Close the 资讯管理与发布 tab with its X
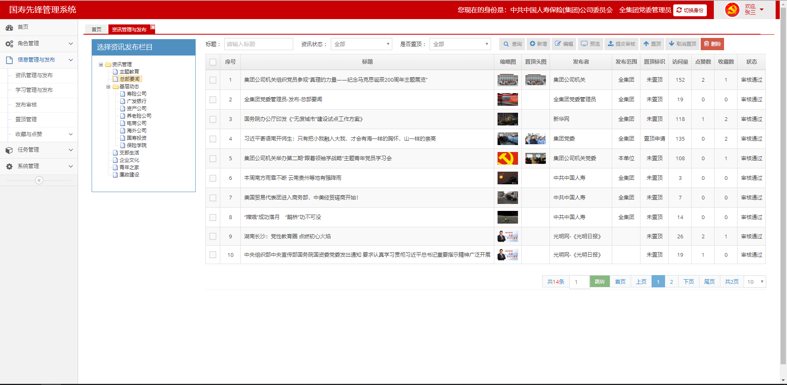The height and width of the screenshot is (385, 787). pyautogui.click(x=153, y=27)
